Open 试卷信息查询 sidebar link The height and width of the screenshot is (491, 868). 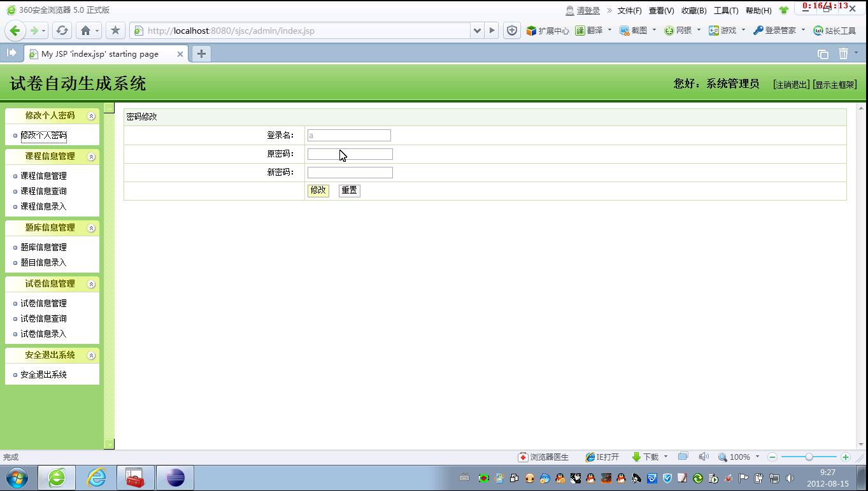point(43,318)
